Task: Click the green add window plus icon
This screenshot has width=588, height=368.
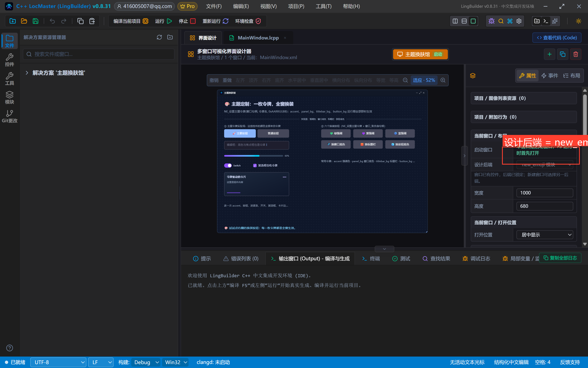Action: tap(549, 54)
